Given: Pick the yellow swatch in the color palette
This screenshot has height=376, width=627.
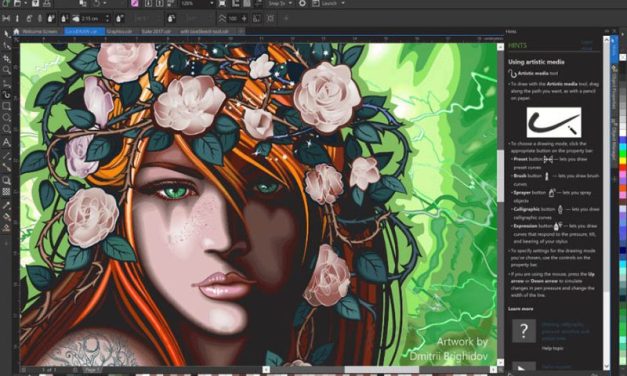Looking at the screenshot, I should (623, 160).
